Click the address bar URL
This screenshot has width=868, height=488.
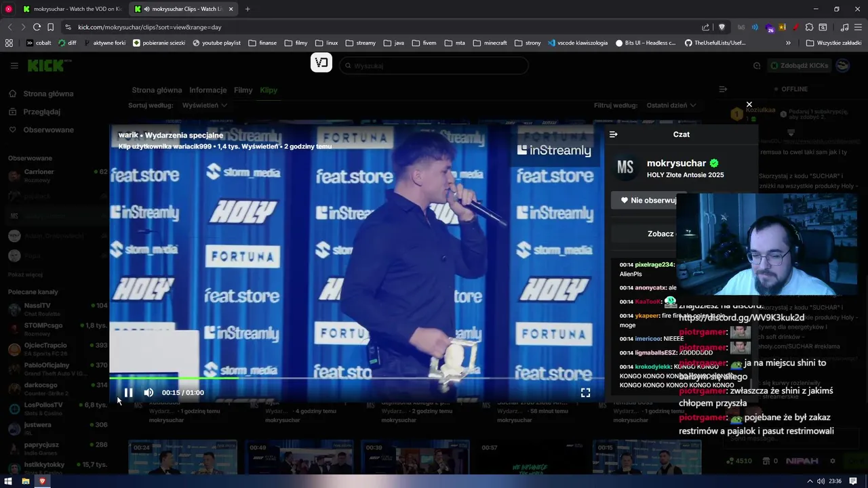pos(150,27)
